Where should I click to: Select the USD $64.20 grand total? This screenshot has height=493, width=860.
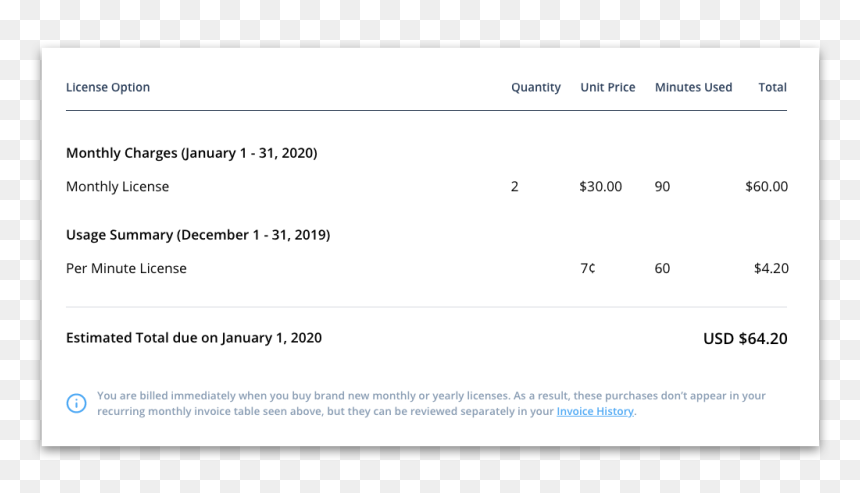745,338
